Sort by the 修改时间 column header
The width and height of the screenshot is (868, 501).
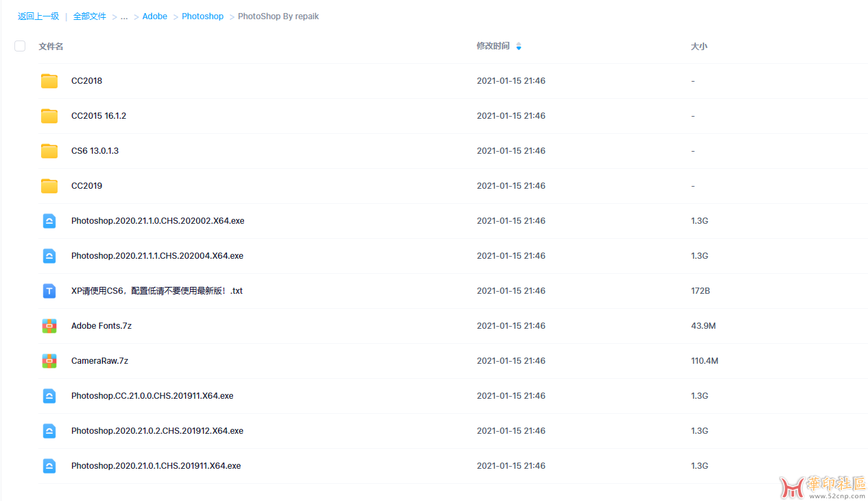point(493,46)
